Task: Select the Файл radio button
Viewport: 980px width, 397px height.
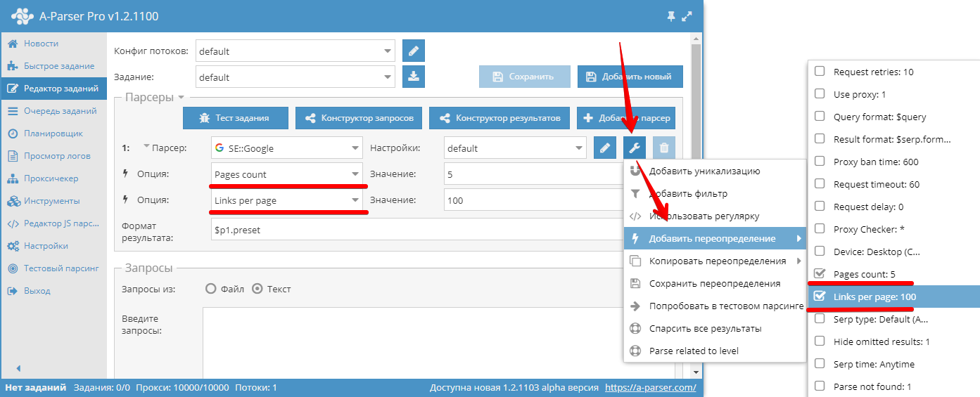Action: 210,289
